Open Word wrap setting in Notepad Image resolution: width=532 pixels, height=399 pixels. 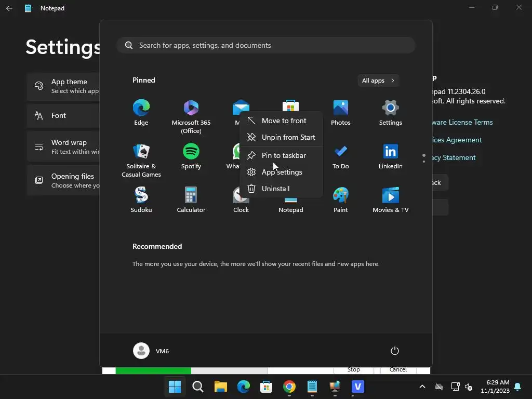pyautogui.click(x=64, y=147)
